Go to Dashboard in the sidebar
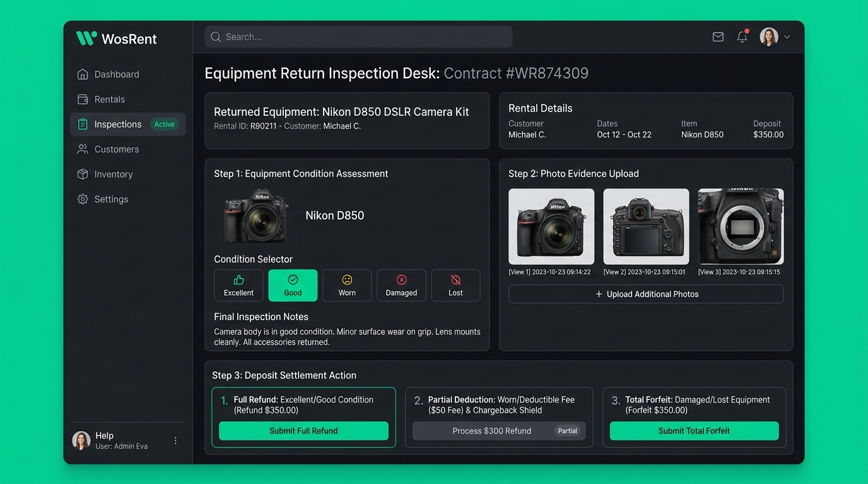Screen dimensions: 868x484 pyautogui.click(x=128, y=74)
